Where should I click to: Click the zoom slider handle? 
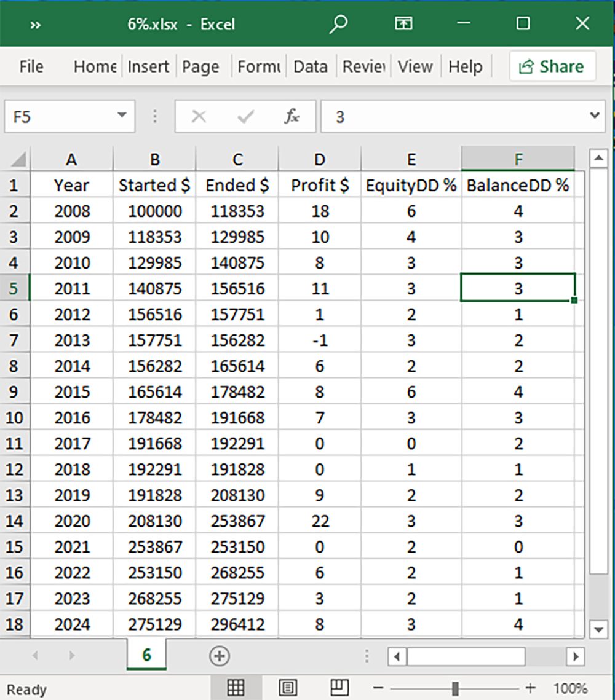click(x=455, y=688)
